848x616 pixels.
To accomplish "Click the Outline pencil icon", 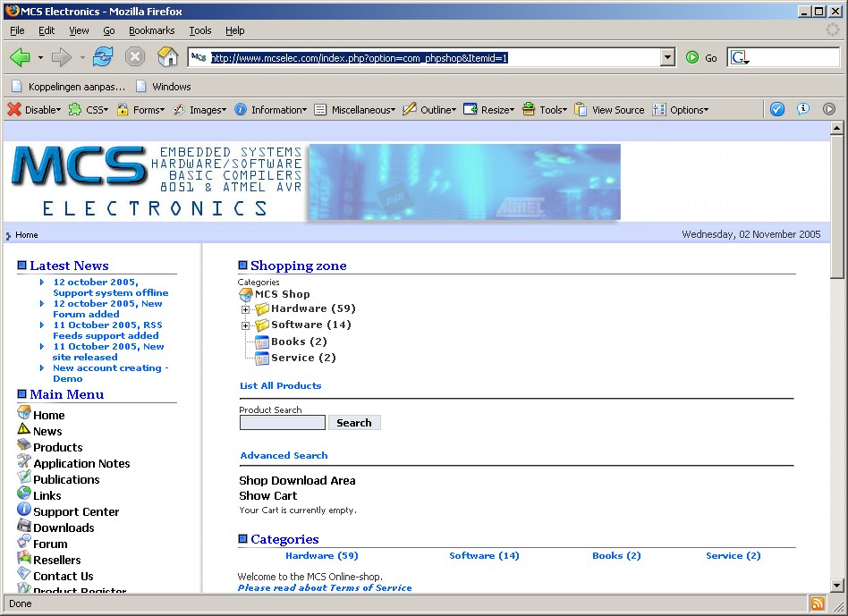I will point(410,109).
